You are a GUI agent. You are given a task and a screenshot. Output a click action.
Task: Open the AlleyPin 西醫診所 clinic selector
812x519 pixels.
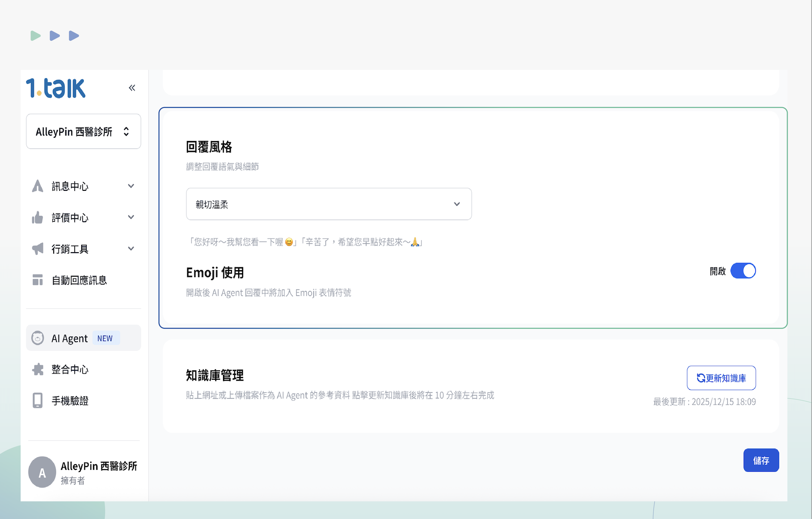tap(83, 131)
